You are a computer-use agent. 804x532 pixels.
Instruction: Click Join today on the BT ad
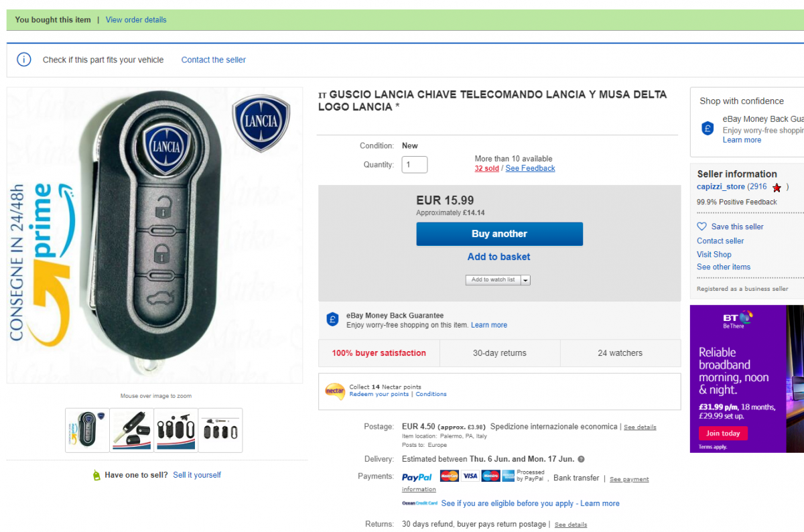723,433
